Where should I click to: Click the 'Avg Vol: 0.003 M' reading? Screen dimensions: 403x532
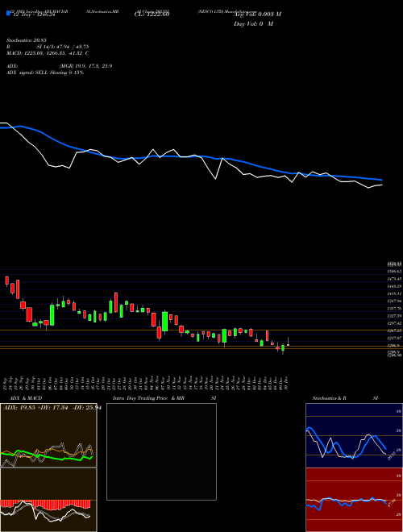click(257, 15)
